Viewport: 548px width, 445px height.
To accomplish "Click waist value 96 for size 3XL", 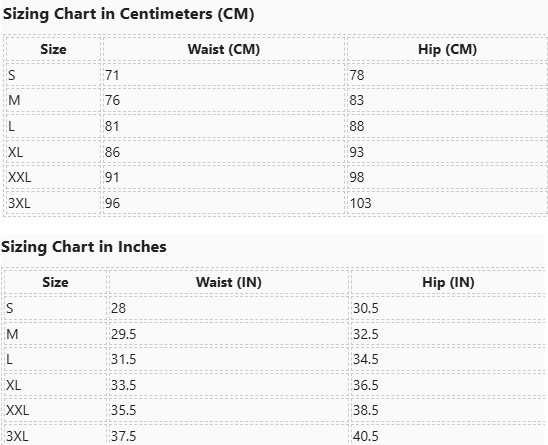I will pyautogui.click(x=112, y=203).
